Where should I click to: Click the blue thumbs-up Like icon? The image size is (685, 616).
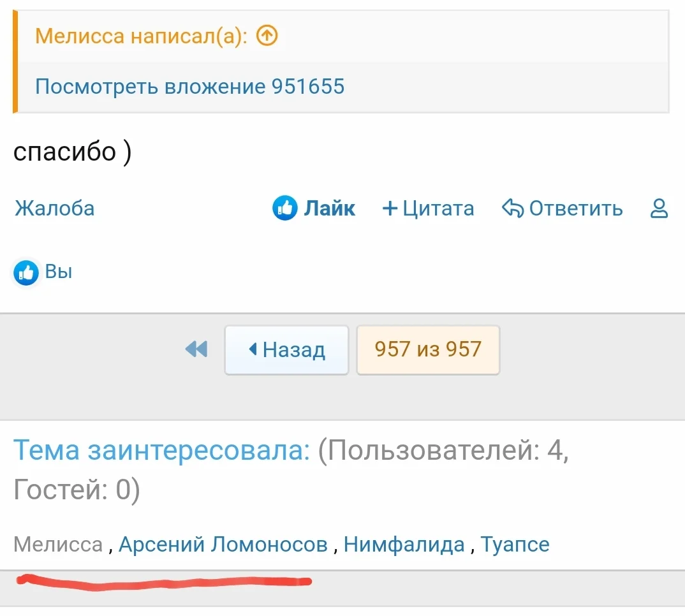click(x=284, y=209)
